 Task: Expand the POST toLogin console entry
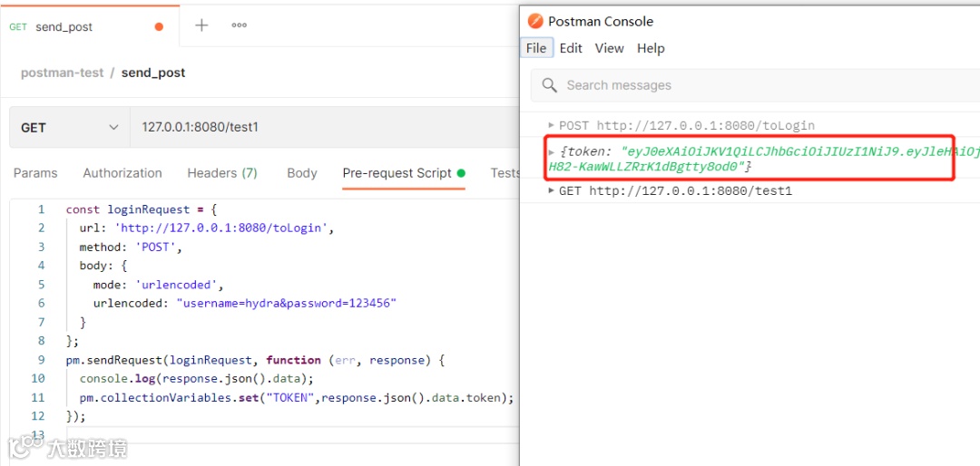click(x=552, y=124)
